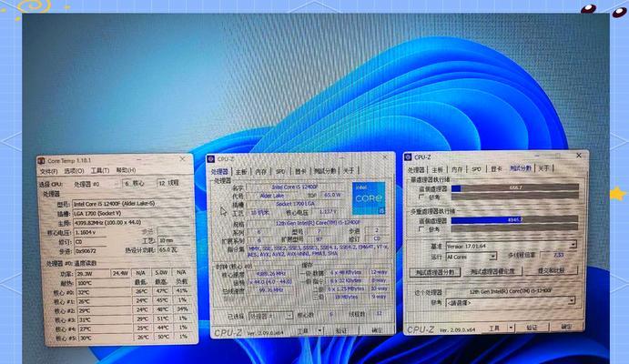
Task: Enable multi-thread 参考 checkbox in right CPU-Z
Action: pyautogui.click(x=421, y=229)
